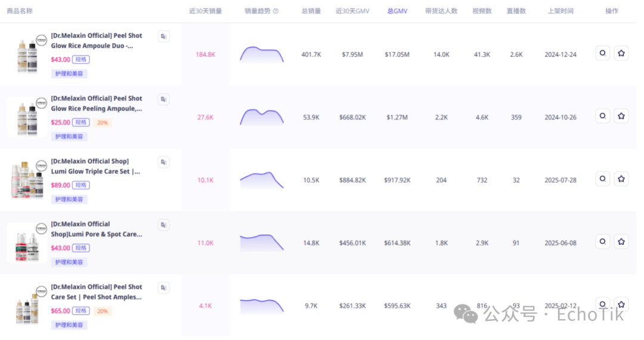The image size is (644, 340).
Task: Click 视频数 column header
Action: [482, 11]
